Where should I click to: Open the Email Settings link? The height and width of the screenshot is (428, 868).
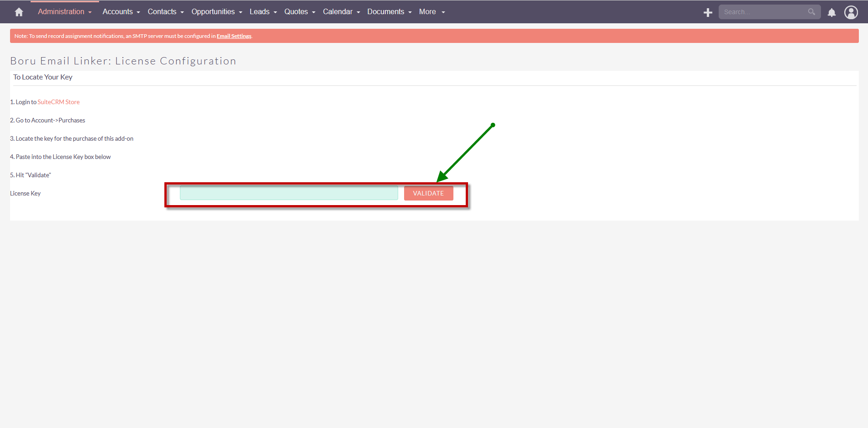[x=234, y=36]
